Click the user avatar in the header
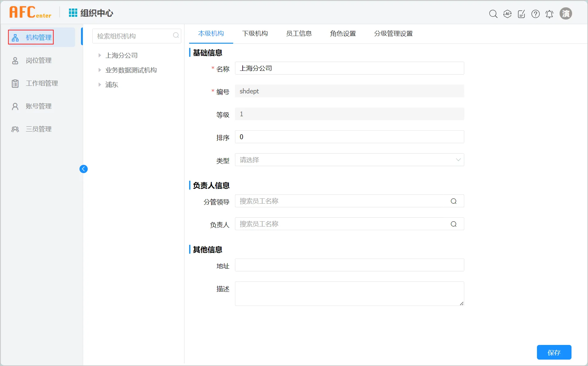Screen dimensions: 588x366 coord(566,14)
